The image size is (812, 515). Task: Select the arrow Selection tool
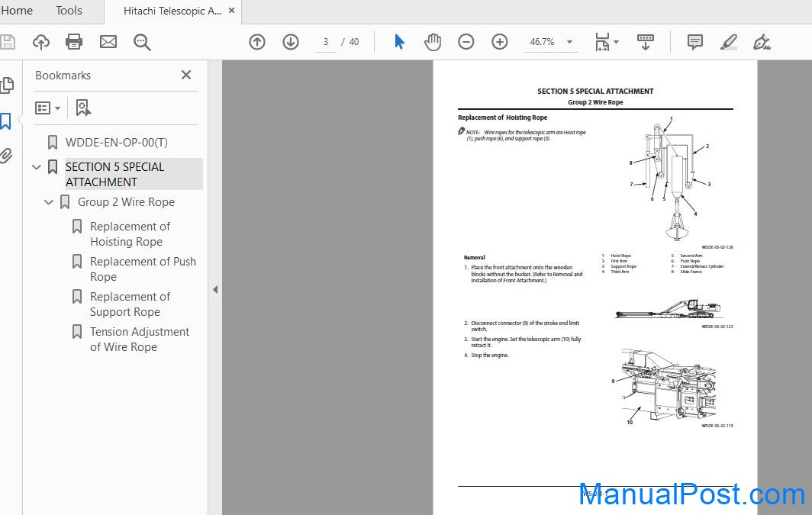pos(399,42)
